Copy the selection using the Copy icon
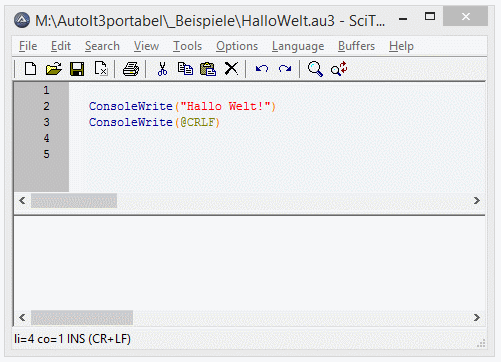The image size is (501, 362). [185, 69]
